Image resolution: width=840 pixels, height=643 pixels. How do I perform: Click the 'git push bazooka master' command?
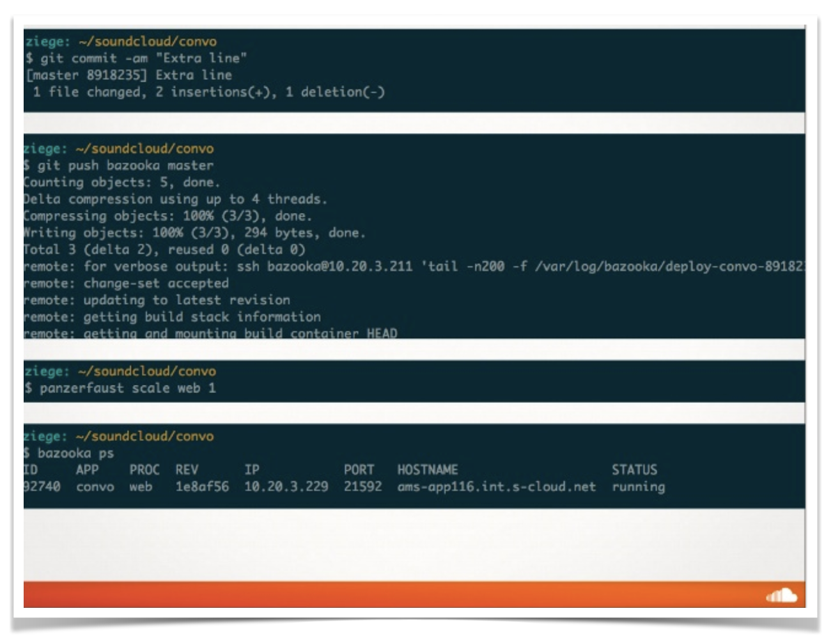125,166
